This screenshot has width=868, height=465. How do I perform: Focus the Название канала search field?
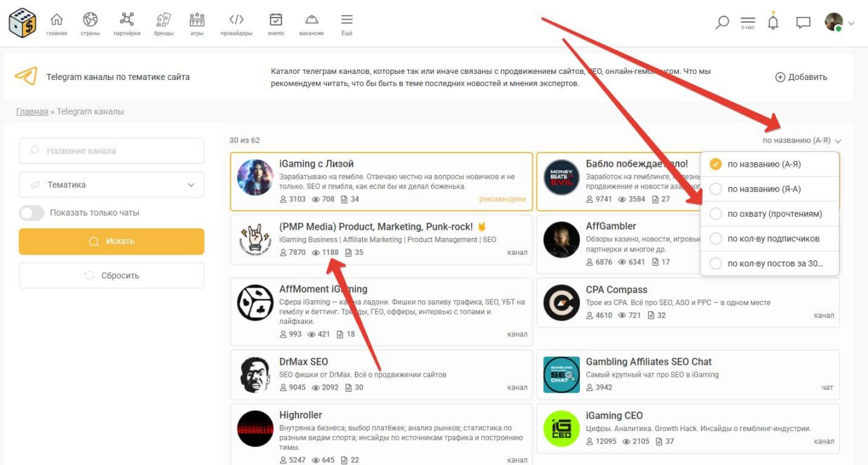pyautogui.click(x=111, y=150)
